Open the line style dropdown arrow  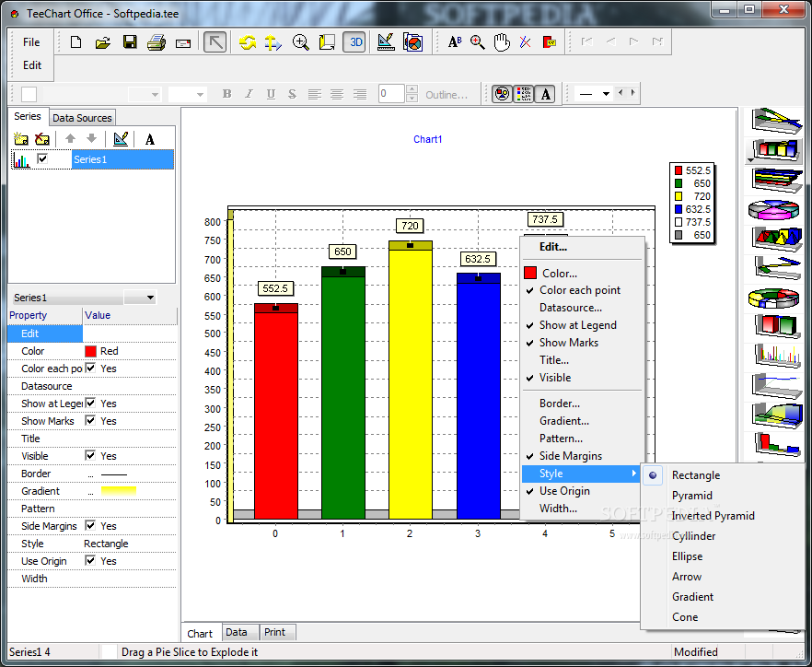[x=606, y=94]
